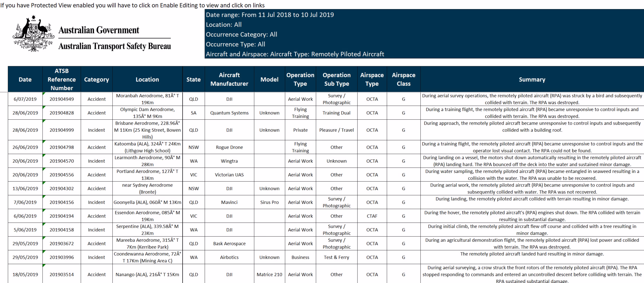Click reference number 201904156
The height and width of the screenshot is (283, 644).
(x=62, y=202)
